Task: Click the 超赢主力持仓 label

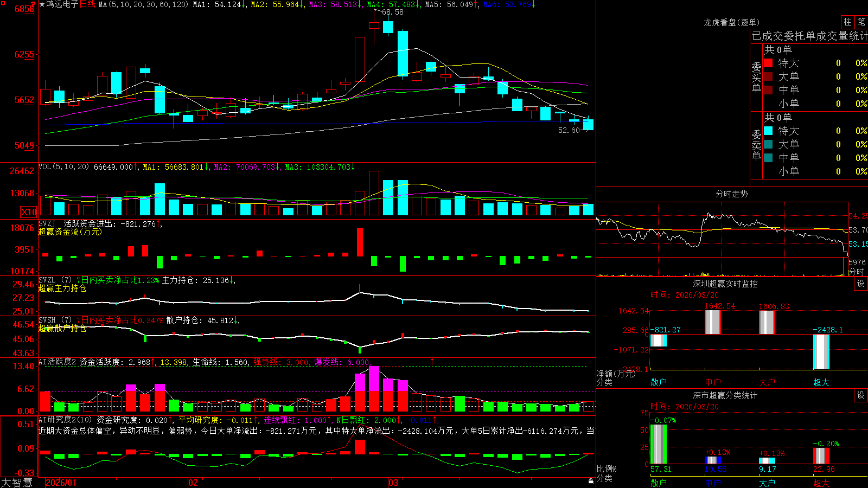Action: (62, 288)
